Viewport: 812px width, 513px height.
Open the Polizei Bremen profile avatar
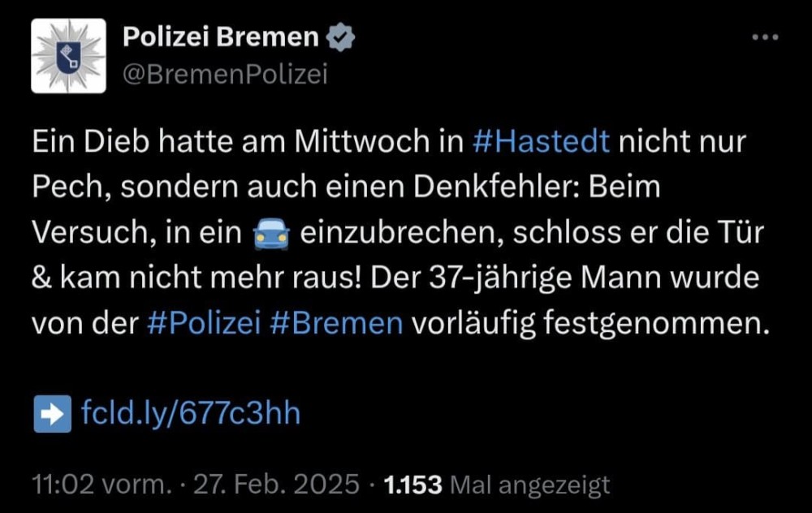pyautogui.click(x=68, y=56)
